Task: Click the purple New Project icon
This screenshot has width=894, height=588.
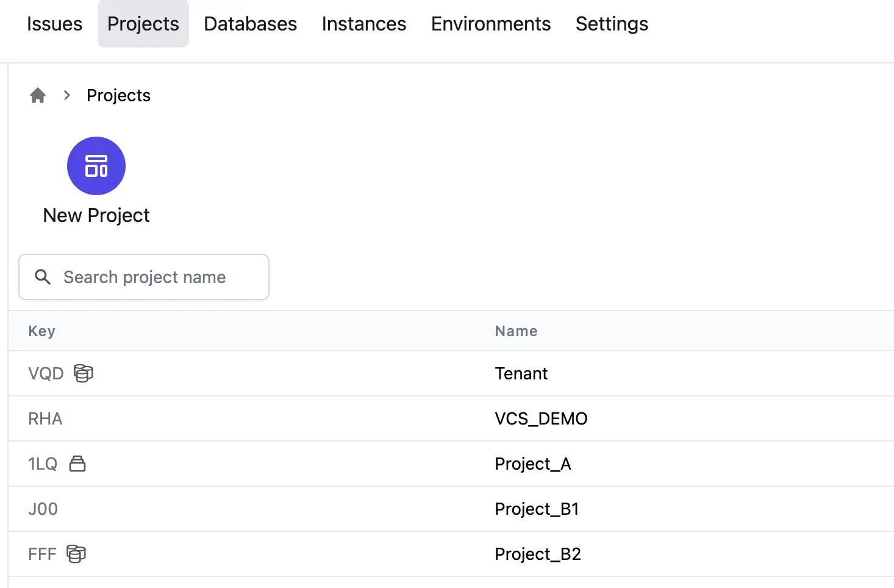Action: (x=96, y=166)
